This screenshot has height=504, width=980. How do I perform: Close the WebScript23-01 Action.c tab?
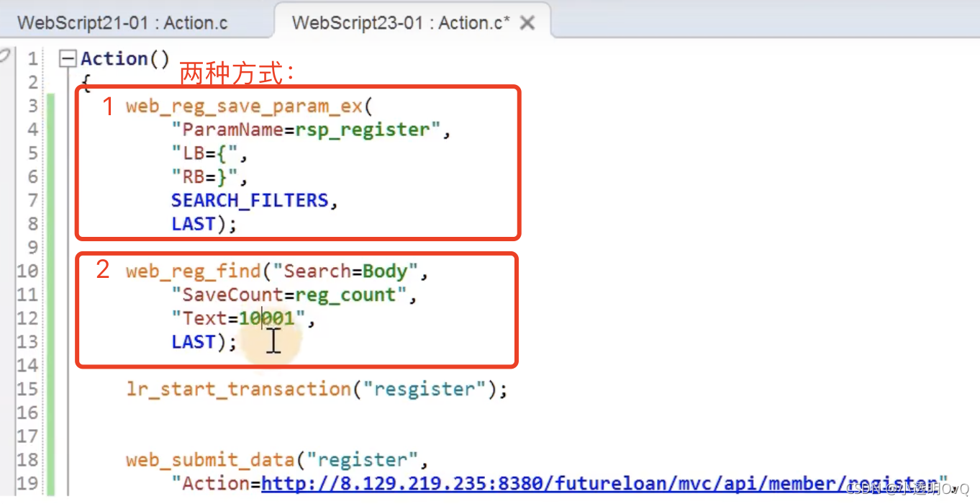(527, 23)
